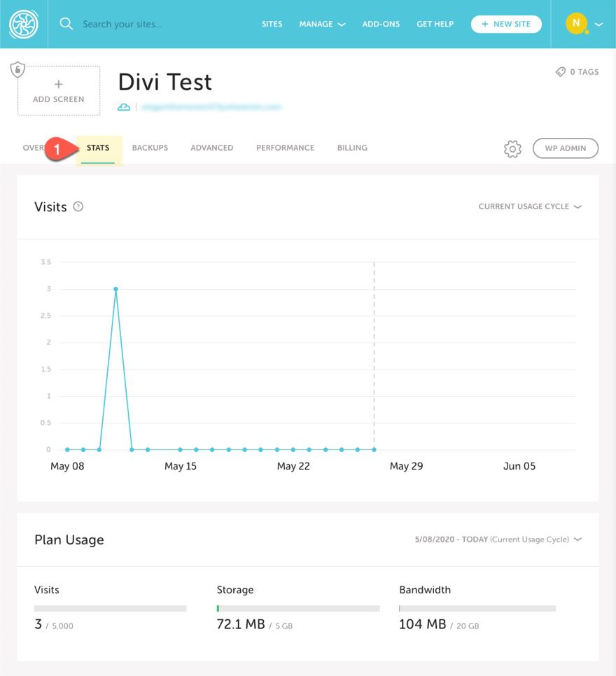The height and width of the screenshot is (676, 616).
Task: Open the GET HELP menu item
Action: [x=435, y=24]
